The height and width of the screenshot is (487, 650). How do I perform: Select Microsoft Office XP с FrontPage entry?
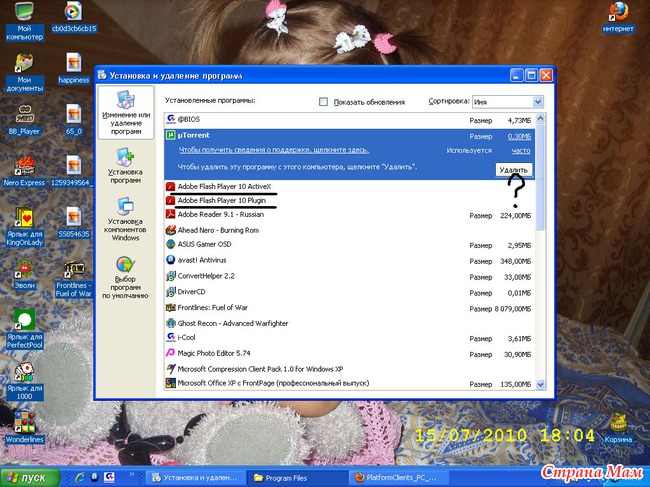point(349,383)
